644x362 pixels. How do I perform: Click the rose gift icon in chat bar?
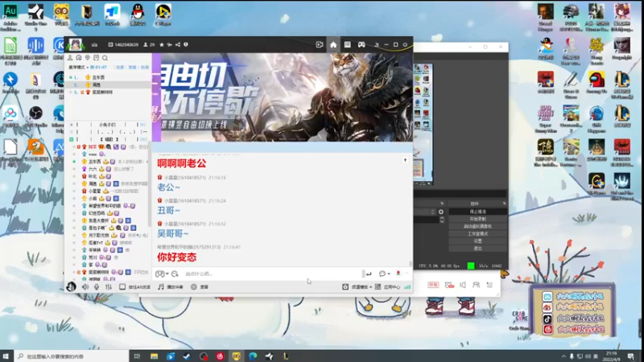tap(398, 274)
